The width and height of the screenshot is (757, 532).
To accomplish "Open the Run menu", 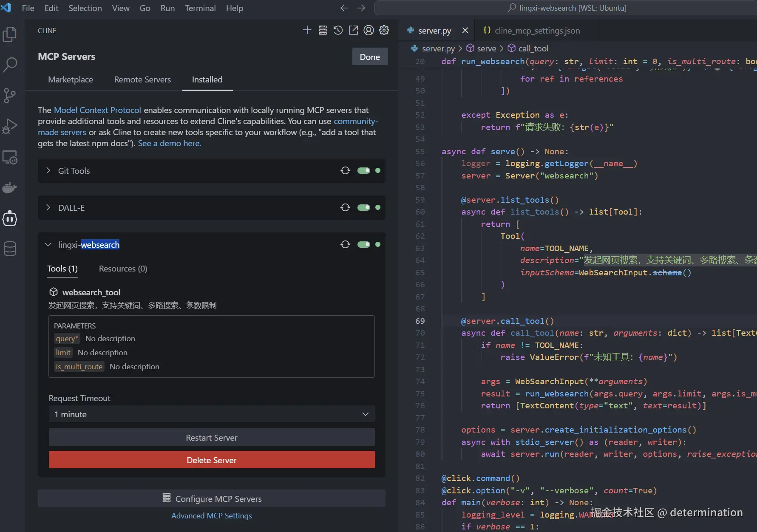I will pyautogui.click(x=167, y=8).
